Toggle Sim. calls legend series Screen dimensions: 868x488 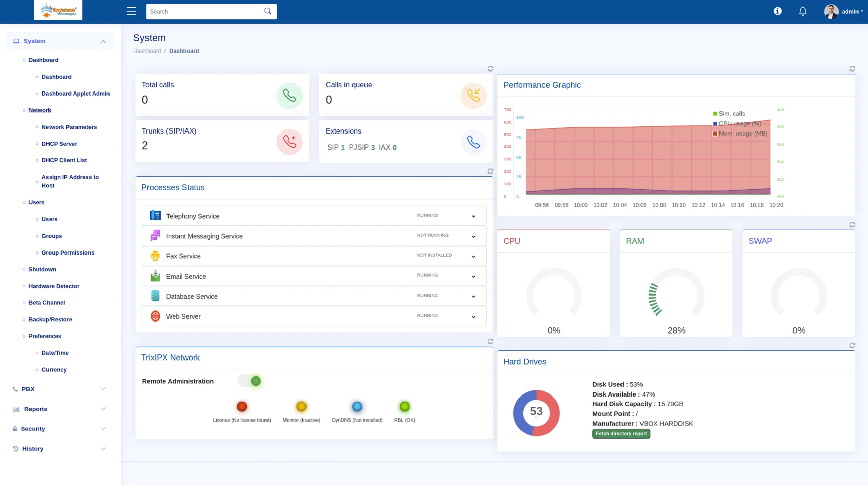(x=729, y=114)
